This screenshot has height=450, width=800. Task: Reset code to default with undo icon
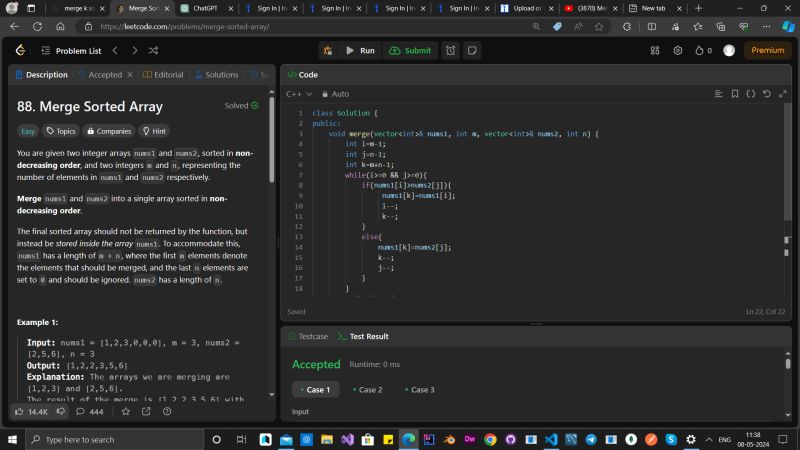[767, 94]
